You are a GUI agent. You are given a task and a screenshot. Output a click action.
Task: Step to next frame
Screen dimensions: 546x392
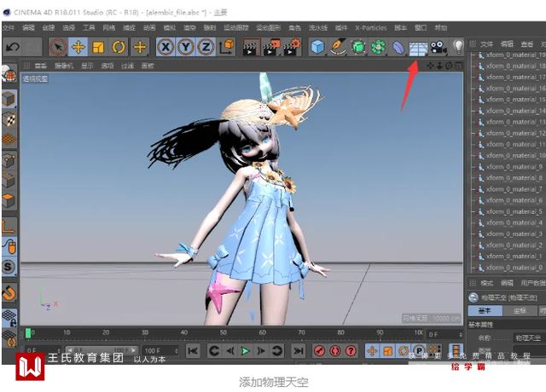261,351
